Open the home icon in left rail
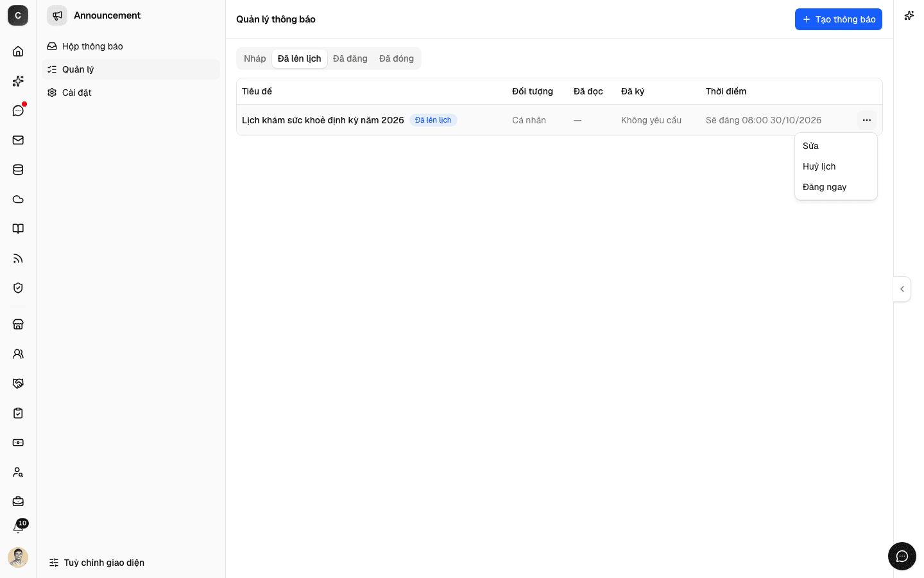 click(x=18, y=51)
